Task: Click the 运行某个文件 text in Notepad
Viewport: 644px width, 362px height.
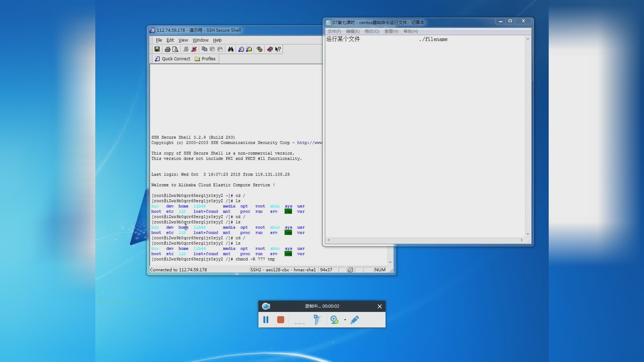Action: pyautogui.click(x=343, y=39)
